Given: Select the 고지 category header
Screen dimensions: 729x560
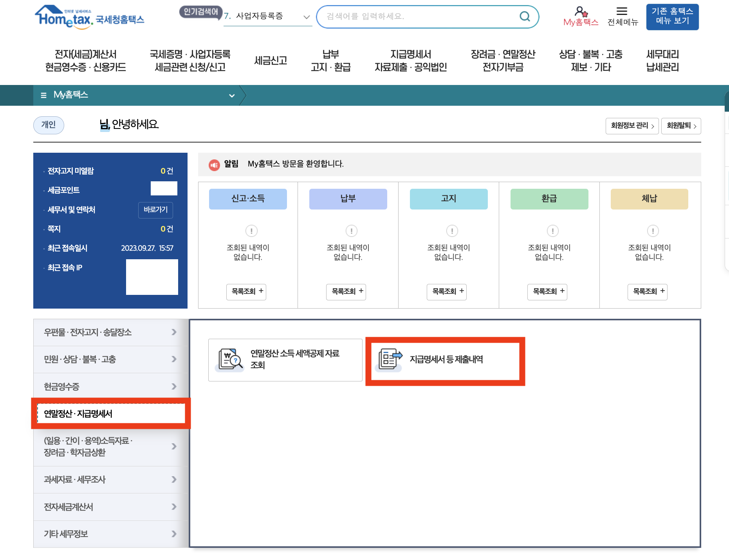Looking at the screenshot, I should click(x=449, y=199).
